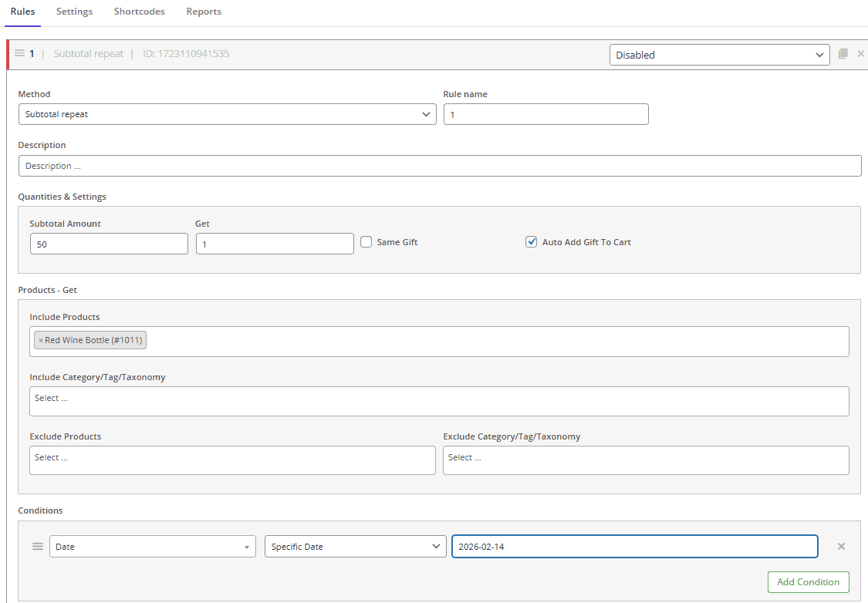Image resolution: width=868 pixels, height=603 pixels.
Task: Open the Shortcodes tab
Action: [139, 12]
